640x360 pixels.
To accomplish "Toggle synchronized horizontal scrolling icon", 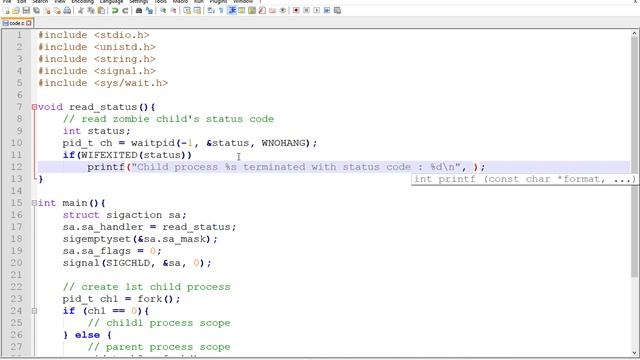I will tap(197, 10).
